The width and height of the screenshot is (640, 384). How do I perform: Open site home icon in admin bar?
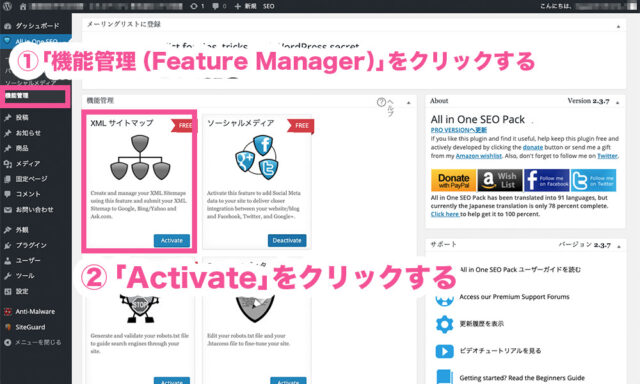click(23, 6)
